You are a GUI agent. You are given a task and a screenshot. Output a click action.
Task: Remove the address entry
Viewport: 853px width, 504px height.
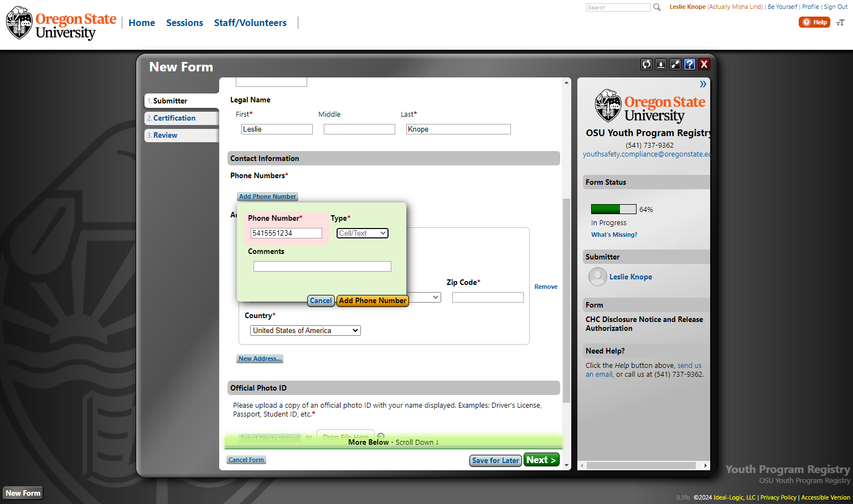click(546, 287)
